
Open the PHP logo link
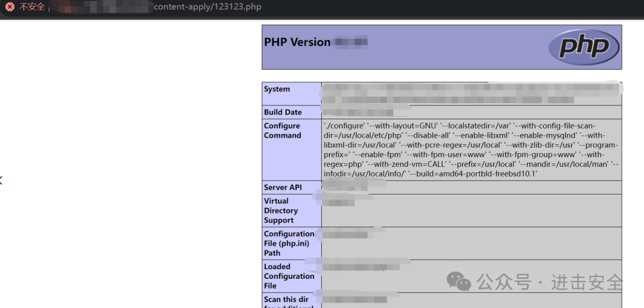coord(584,47)
